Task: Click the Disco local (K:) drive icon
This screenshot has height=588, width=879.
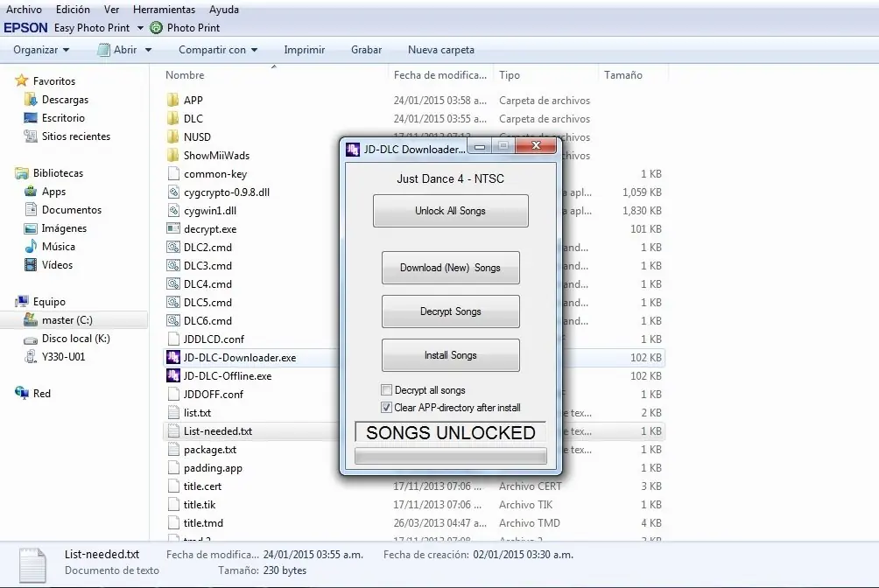Action: pos(31,339)
